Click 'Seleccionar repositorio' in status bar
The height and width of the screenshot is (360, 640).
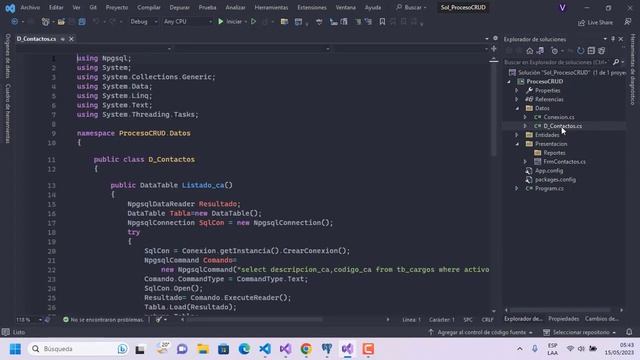(x=580, y=332)
